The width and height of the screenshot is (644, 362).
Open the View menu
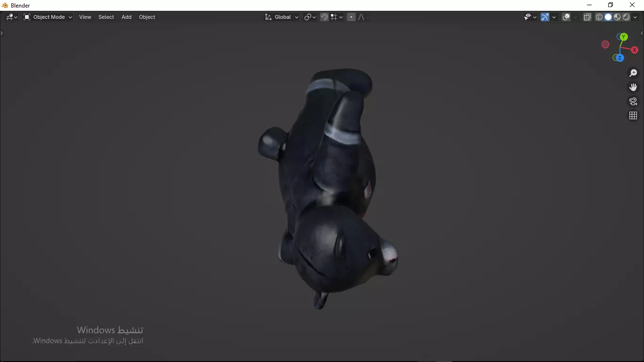(85, 17)
